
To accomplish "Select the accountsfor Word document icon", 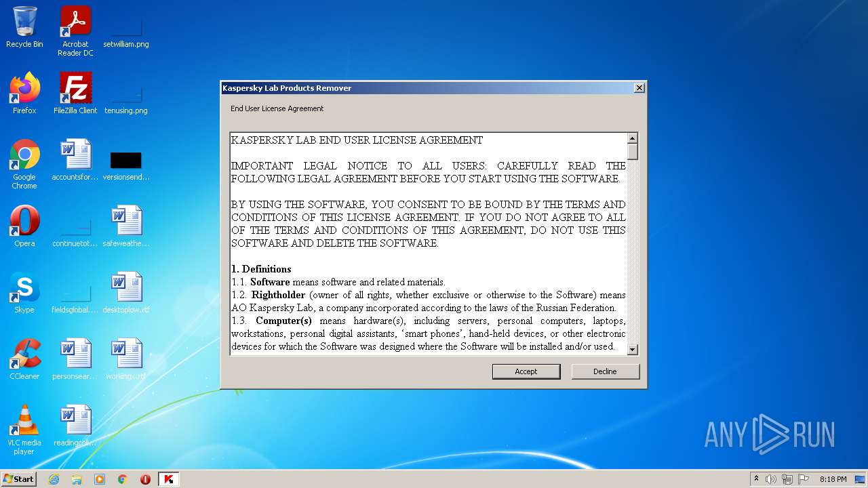I will pyautogui.click(x=75, y=160).
